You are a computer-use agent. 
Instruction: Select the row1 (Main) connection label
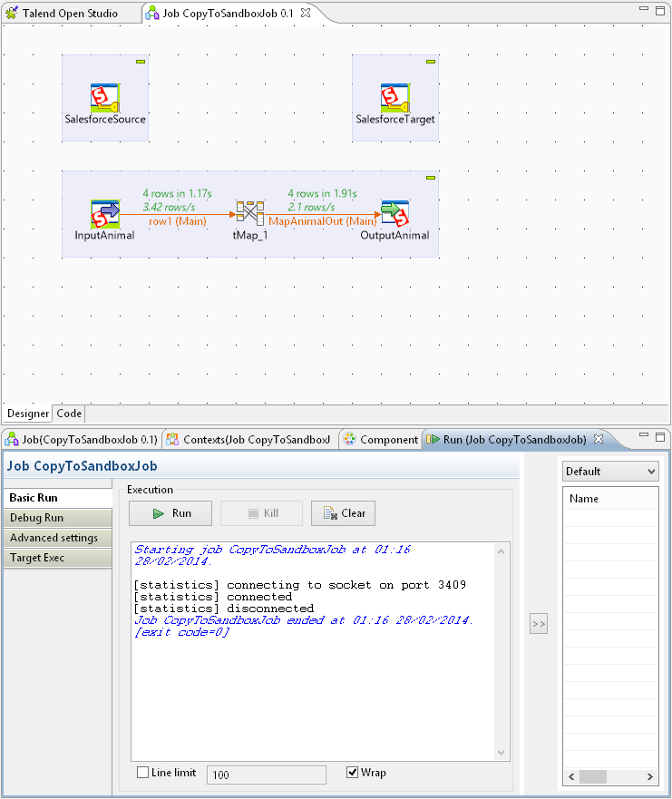tap(178, 221)
